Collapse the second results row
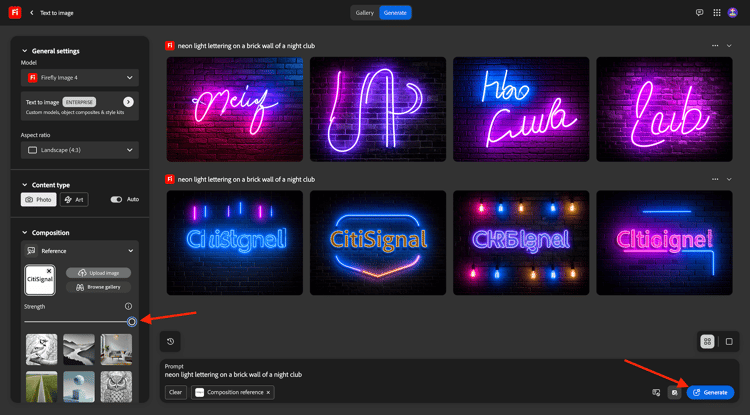Image resolution: width=750 pixels, height=415 pixels. 729,179
